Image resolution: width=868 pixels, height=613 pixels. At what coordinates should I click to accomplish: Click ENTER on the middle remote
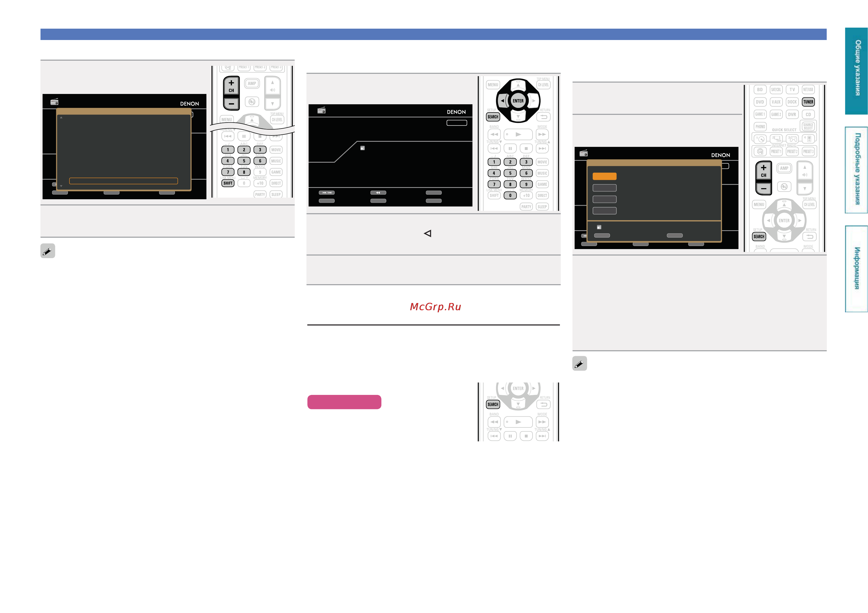tap(518, 101)
